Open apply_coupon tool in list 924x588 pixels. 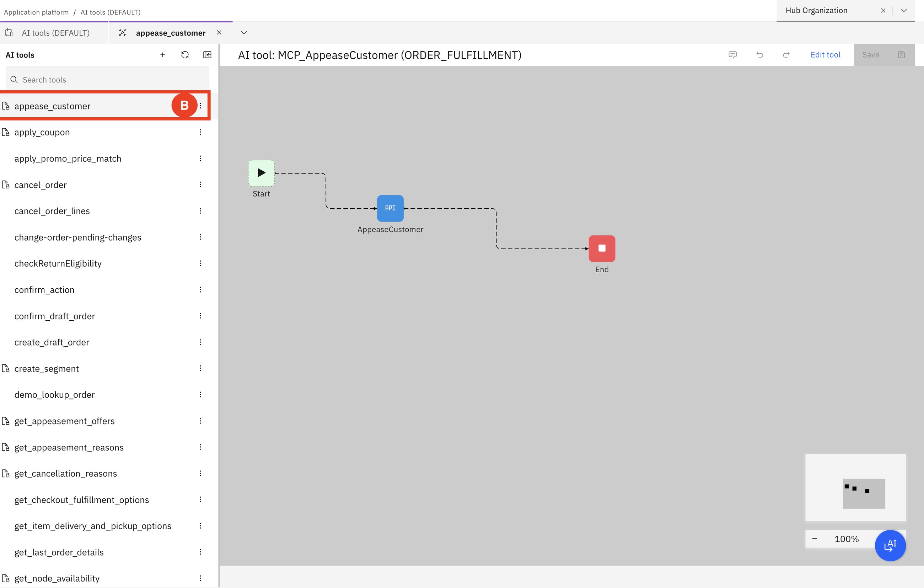pos(42,132)
